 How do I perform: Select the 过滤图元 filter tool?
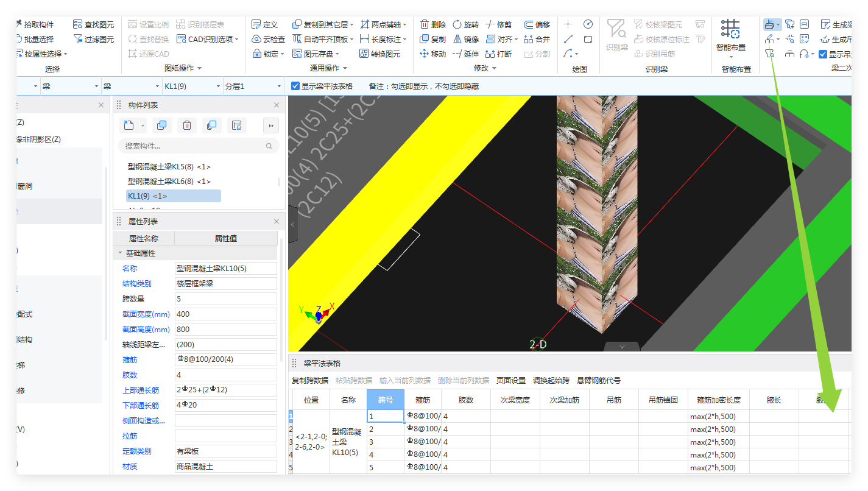click(x=94, y=39)
